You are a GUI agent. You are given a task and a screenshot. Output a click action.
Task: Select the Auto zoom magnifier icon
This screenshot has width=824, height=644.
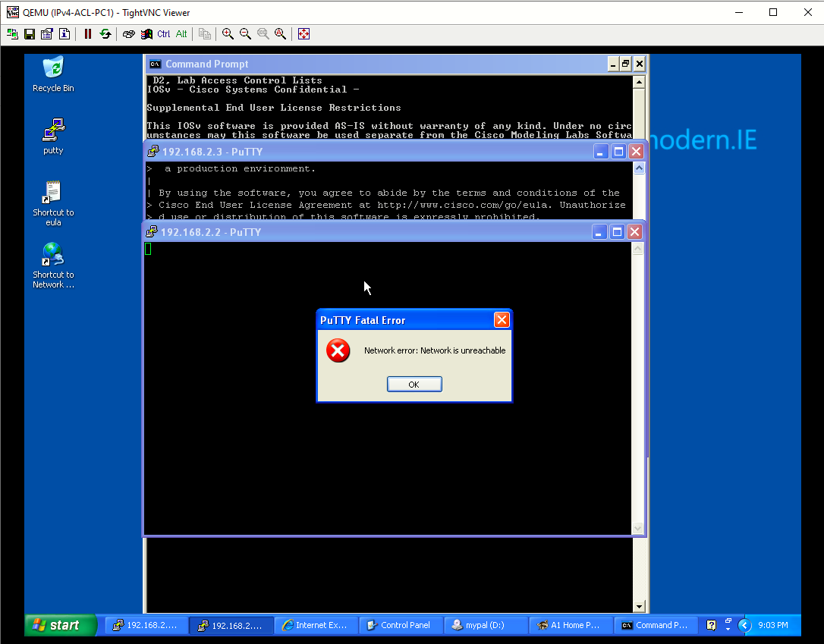[x=281, y=34]
